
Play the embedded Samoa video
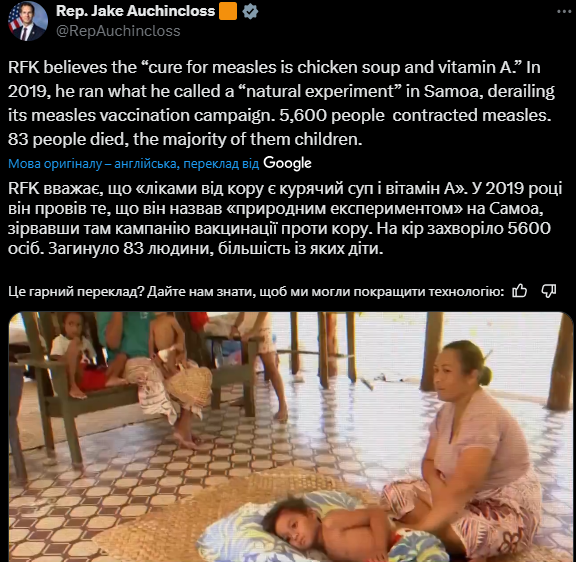(291, 437)
